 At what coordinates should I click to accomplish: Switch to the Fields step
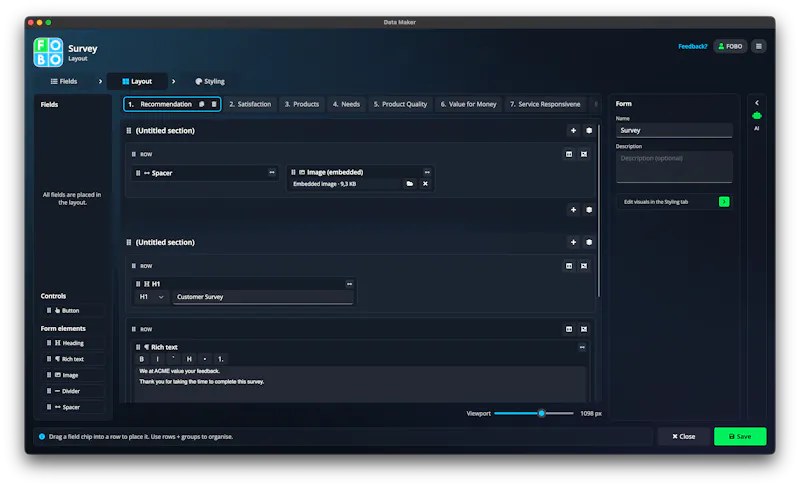click(64, 81)
